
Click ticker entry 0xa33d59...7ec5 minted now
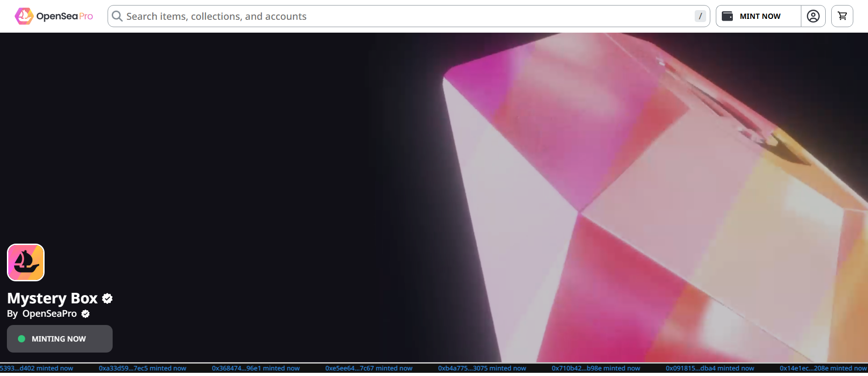point(143,368)
